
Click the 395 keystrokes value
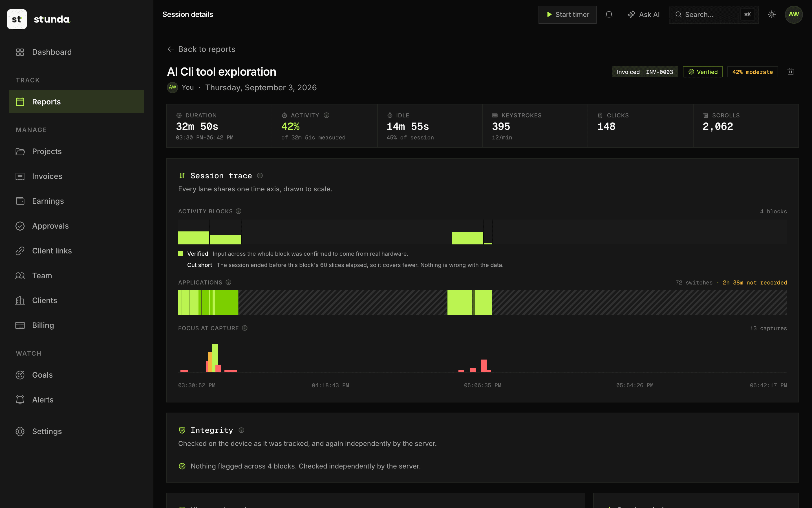[x=501, y=126]
